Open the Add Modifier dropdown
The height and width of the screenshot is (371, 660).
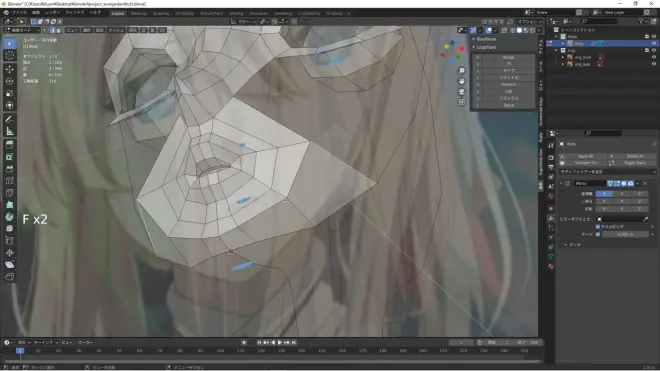pyautogui.click(x=607, y=172)
